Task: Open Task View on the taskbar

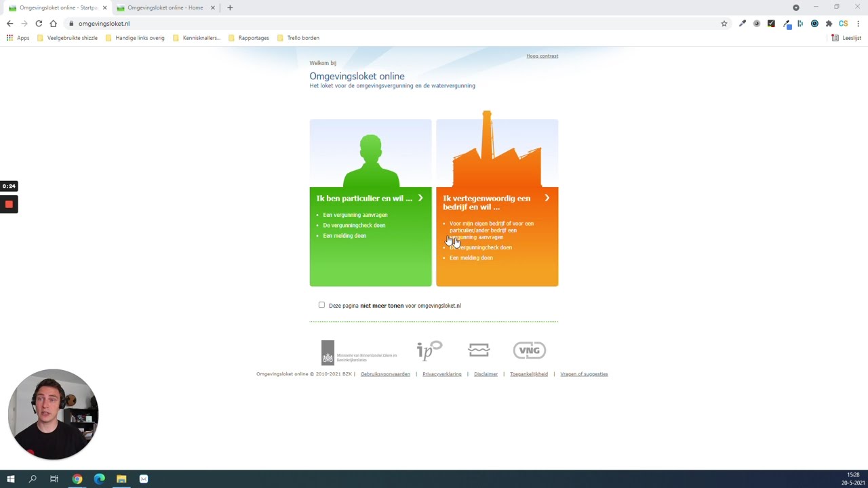Action: (54, 479)
